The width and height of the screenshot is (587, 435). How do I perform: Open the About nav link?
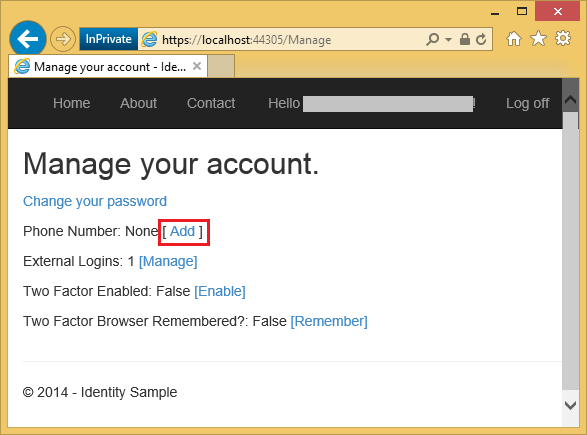(139, 103)
